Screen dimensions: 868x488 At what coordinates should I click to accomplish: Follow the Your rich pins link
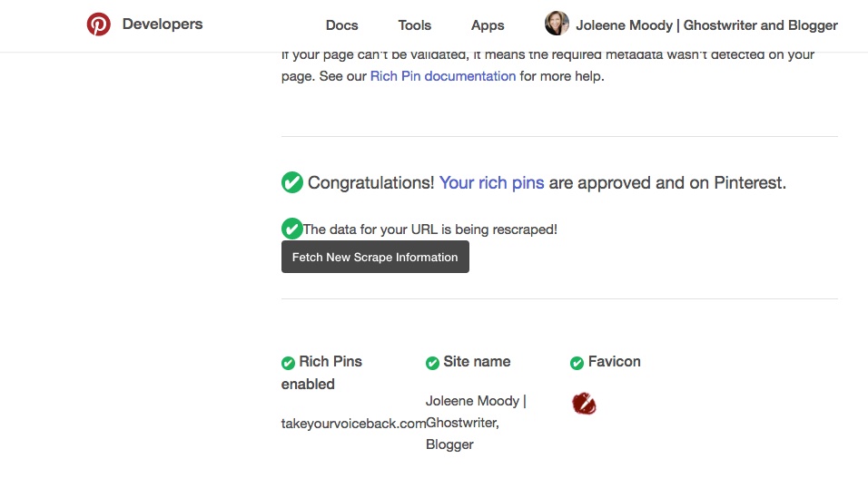coord(491,182)
